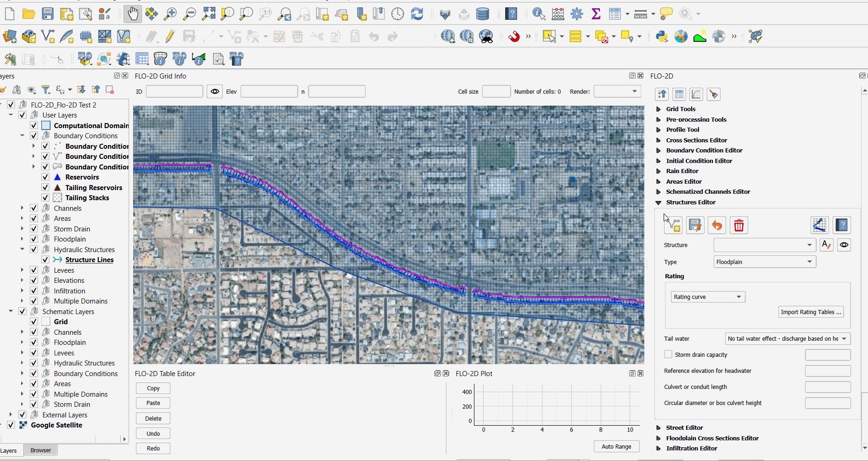Image resolution: width=868 pixels, height=461 pixels.
Task: Click the red trash delete structure icon
Action: coord(738,225)
